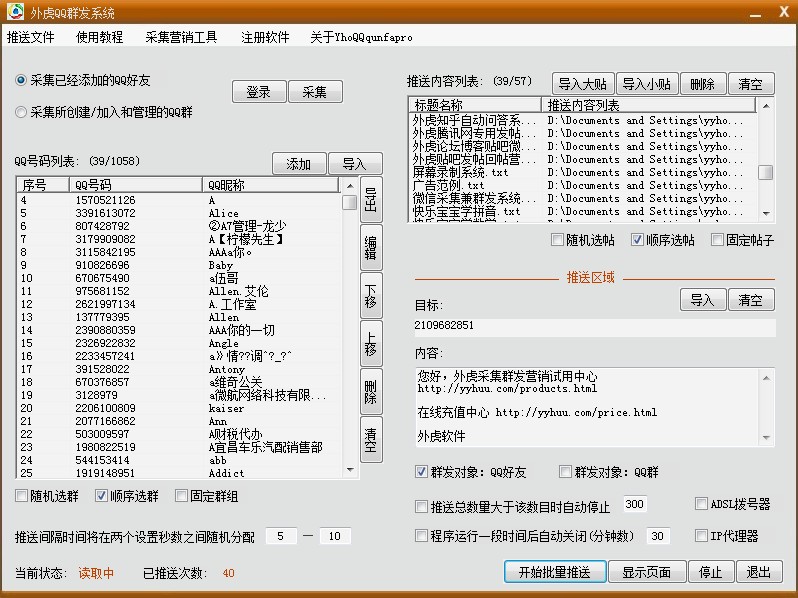Click 显示页面 button
The width and height of the screenshot is (798, 598).
pos(647,572)
